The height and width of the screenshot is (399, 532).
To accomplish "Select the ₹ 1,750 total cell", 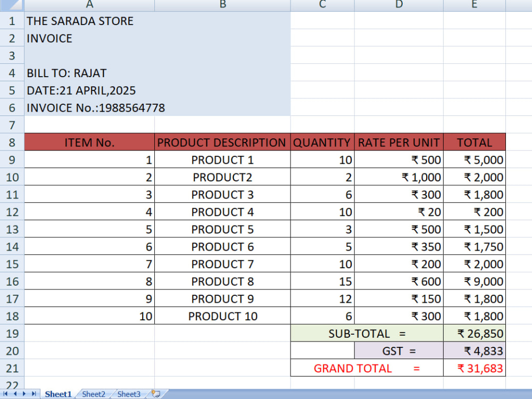I will click(x=475, y=246).
